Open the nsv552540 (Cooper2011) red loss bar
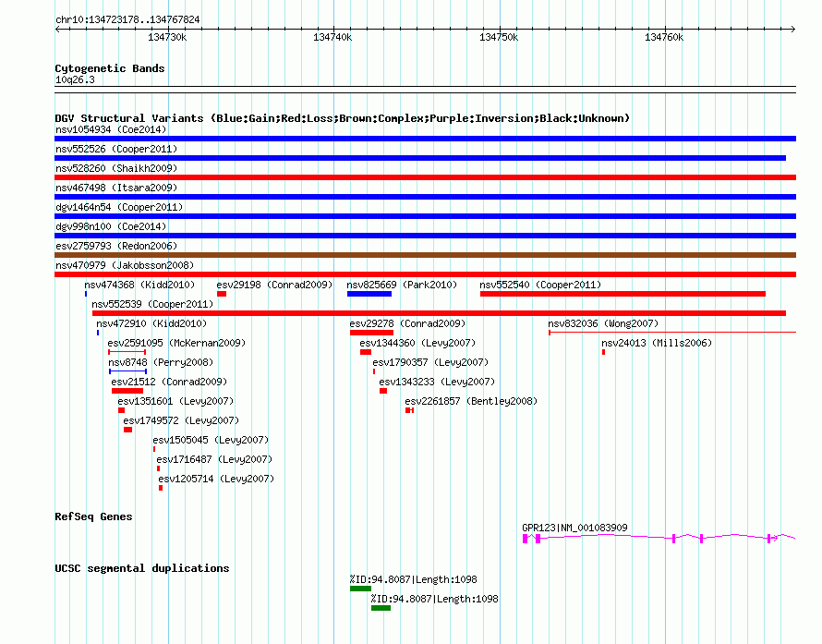822x644 pixels. click(x=623, y=294)
